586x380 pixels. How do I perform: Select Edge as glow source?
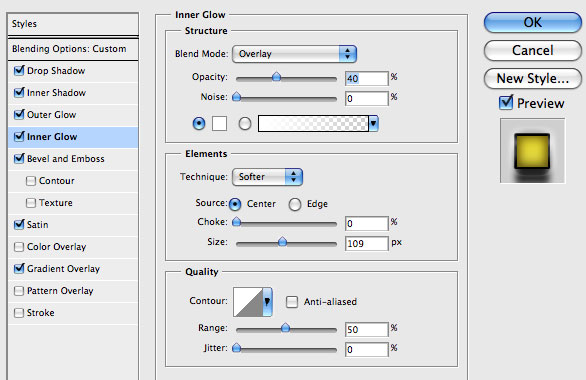295,204
